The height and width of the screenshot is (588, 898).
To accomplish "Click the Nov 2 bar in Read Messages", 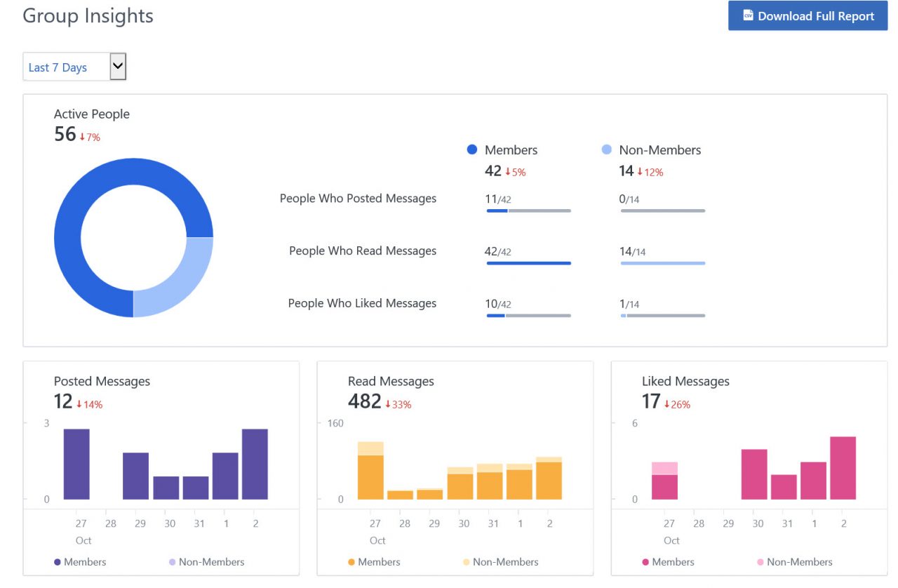I will coord(549,479).
